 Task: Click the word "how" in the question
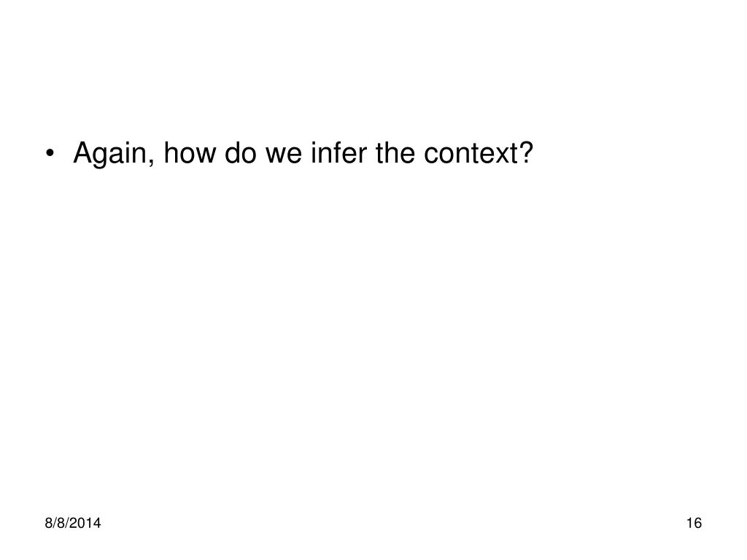click(193, 152)
